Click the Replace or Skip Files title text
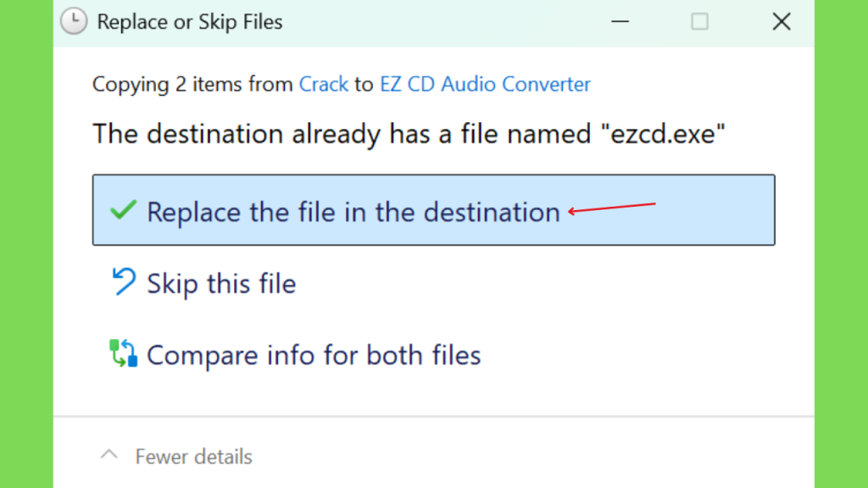The width and height of the screenshot is (868, 488). (189, 22)
